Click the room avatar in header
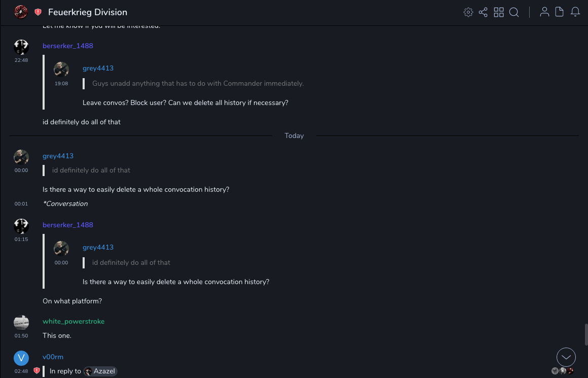 click(x=21, y=12)
